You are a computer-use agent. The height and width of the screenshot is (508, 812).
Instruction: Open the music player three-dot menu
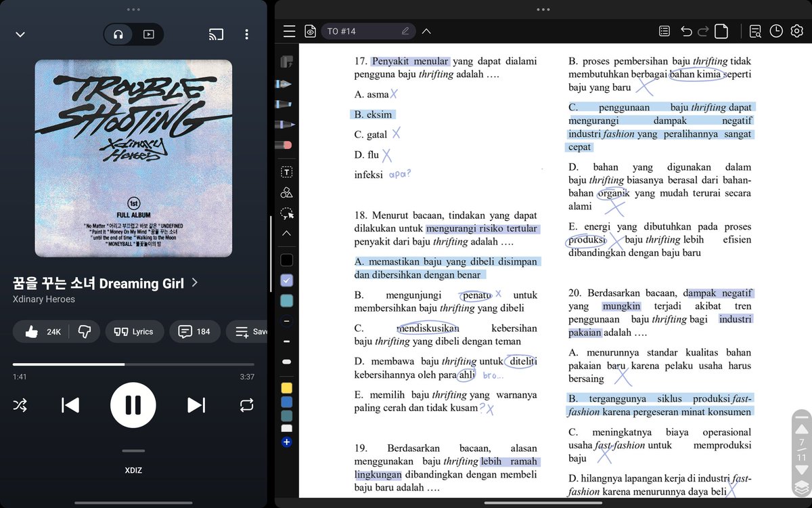point(247,35)
